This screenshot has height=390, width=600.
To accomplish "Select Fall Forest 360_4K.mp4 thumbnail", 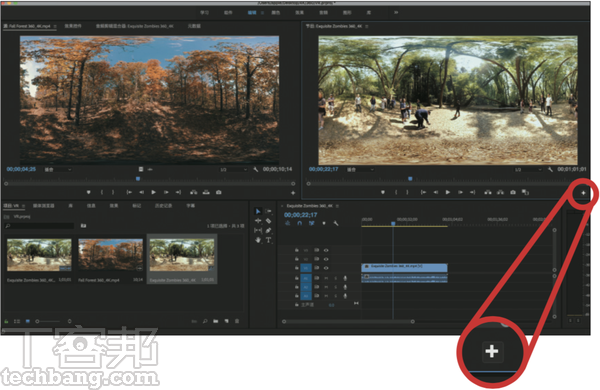I will 111,255.
